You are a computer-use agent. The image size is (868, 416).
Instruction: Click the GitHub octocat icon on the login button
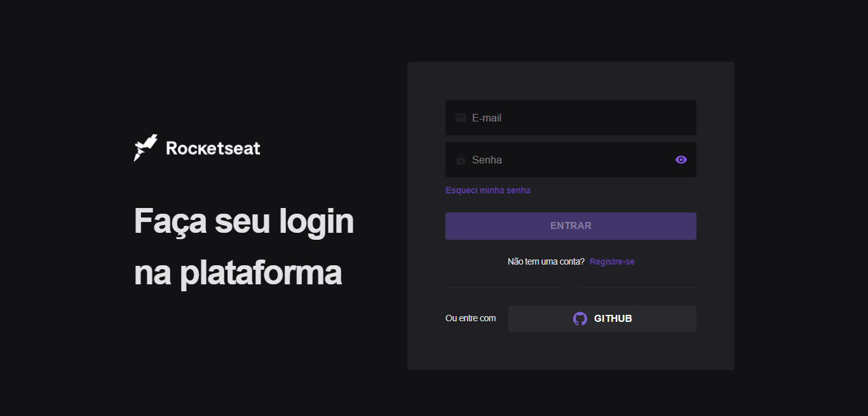580,318
